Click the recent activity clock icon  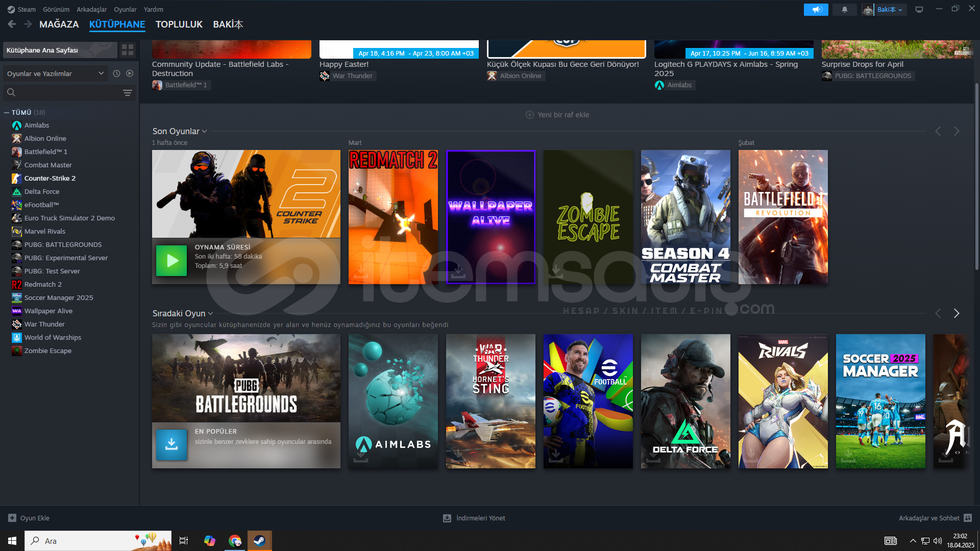coord(116,73)
